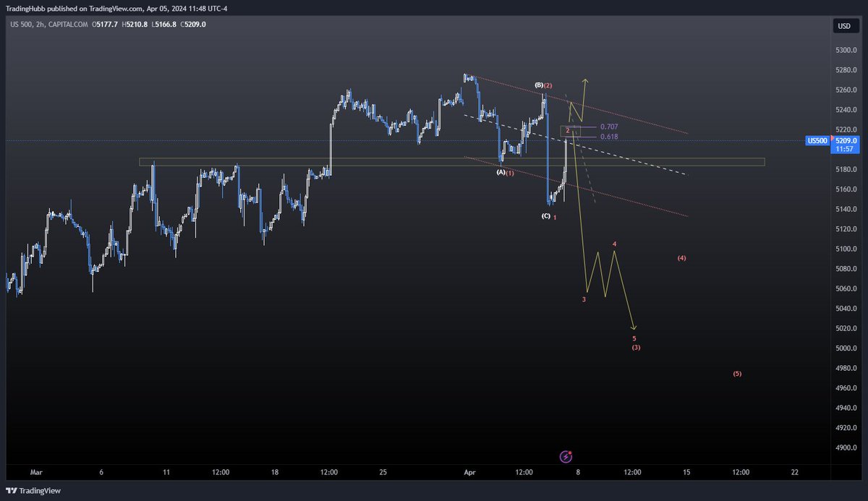Click the US 500, 2h, CAPITALCOM chart title

(x=50, y=24)
